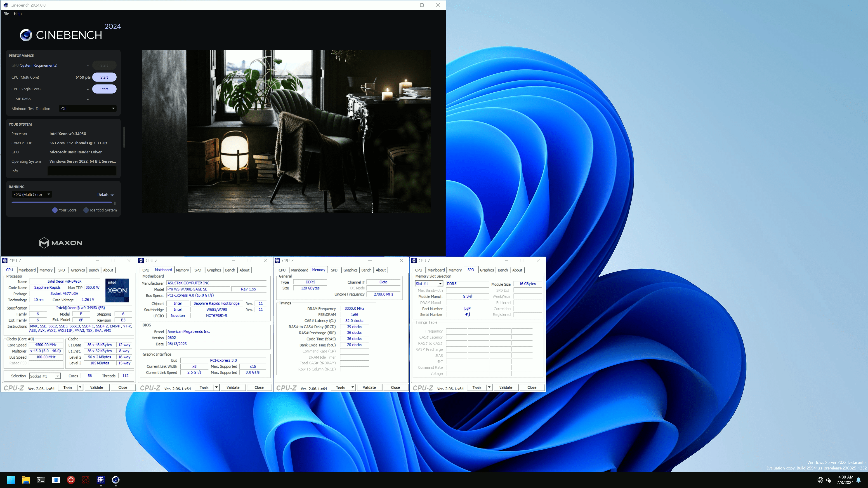Screen dimensions: 868x488
Task: Start the CPU (Single Core) benchmark
Action: 104,89
